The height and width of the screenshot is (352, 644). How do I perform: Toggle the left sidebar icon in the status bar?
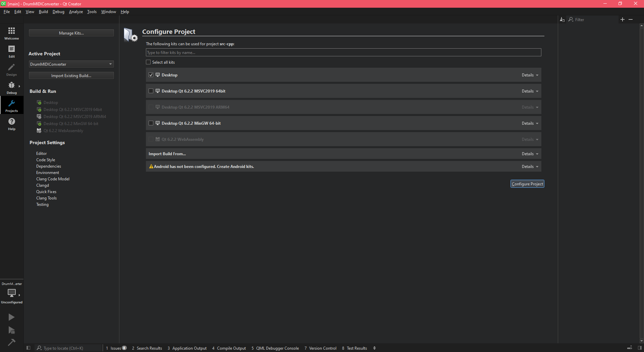click(29, 348)
